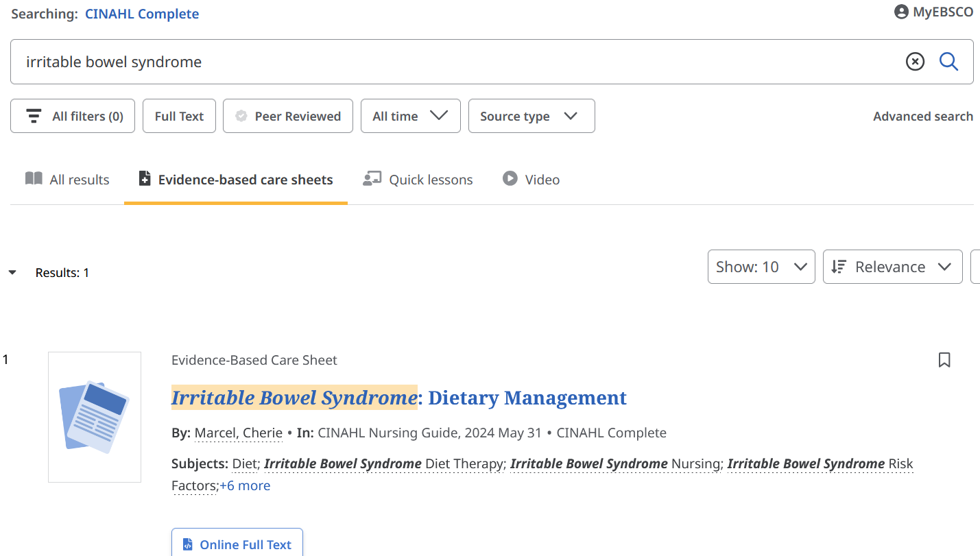Screen dimensions: 980x556
Task: Expand subjects with +6 more
Action: (x=245, y=485)
